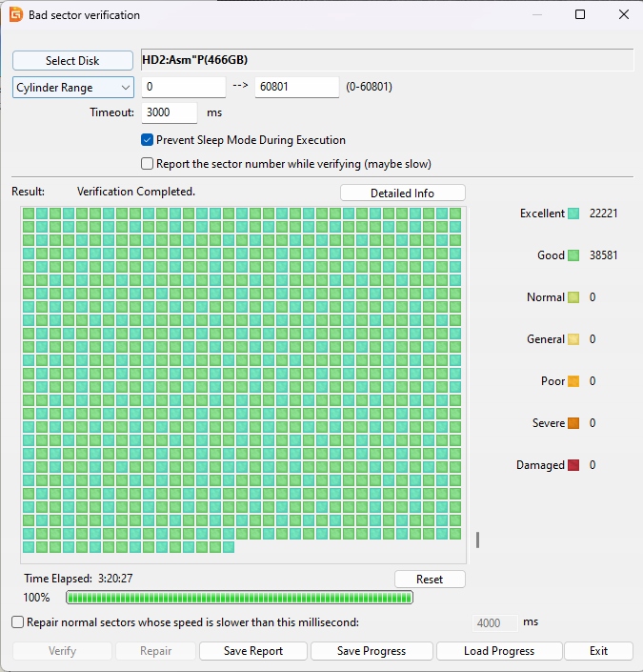Click the Poor legend orange swatch
The height and width of the screenshot is (672, 643).
(x=573, y=381)
